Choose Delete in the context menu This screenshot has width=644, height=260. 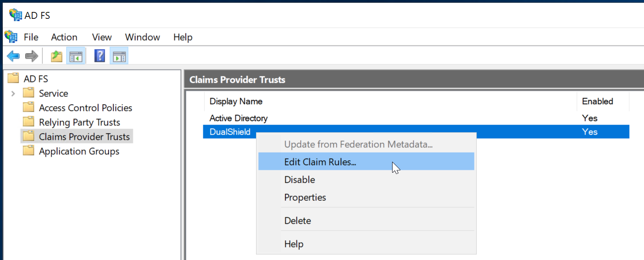tap(297, 221)
